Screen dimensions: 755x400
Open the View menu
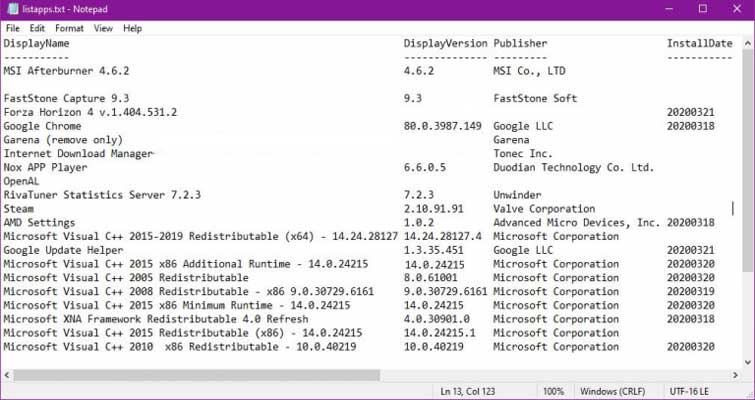pyautogui.click(x=103, y=28)
